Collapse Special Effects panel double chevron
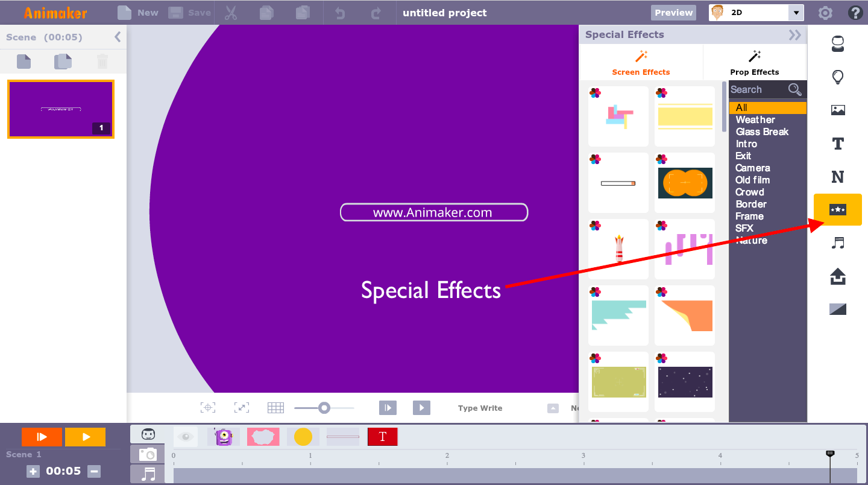Image resolution: width=868 pixels, height=485 pixels. pos(795,35)
